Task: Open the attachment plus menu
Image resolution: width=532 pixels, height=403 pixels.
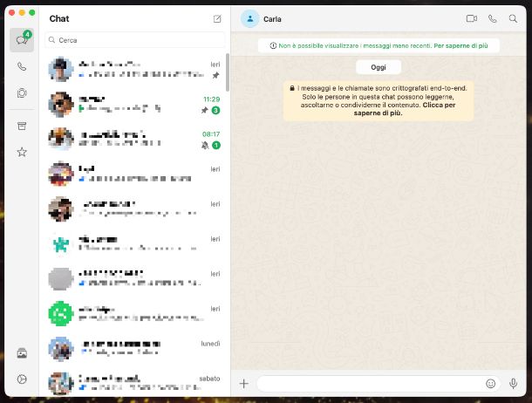Action: pyautogui.click(x=244, y=384)
